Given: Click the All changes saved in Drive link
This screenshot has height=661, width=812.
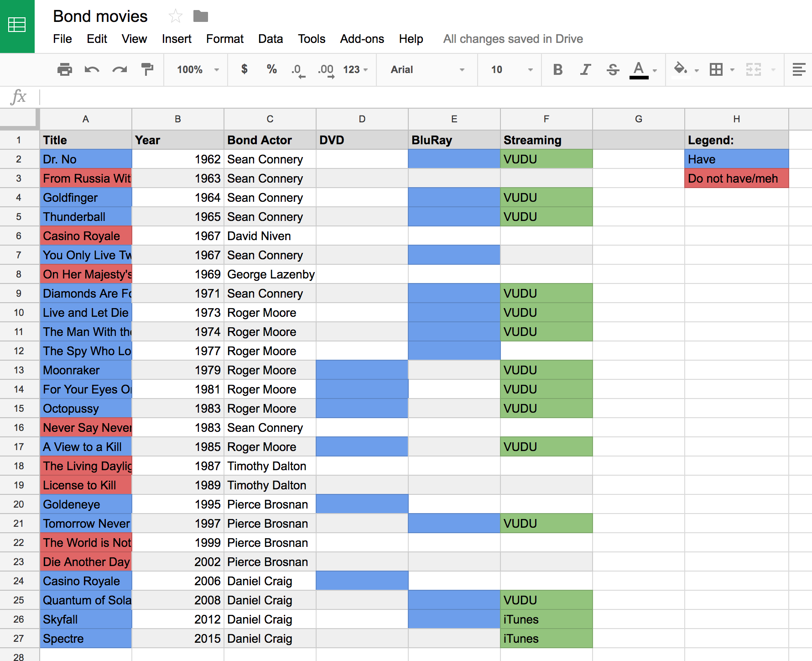Looking at the screenshot, I should (513, 39).
